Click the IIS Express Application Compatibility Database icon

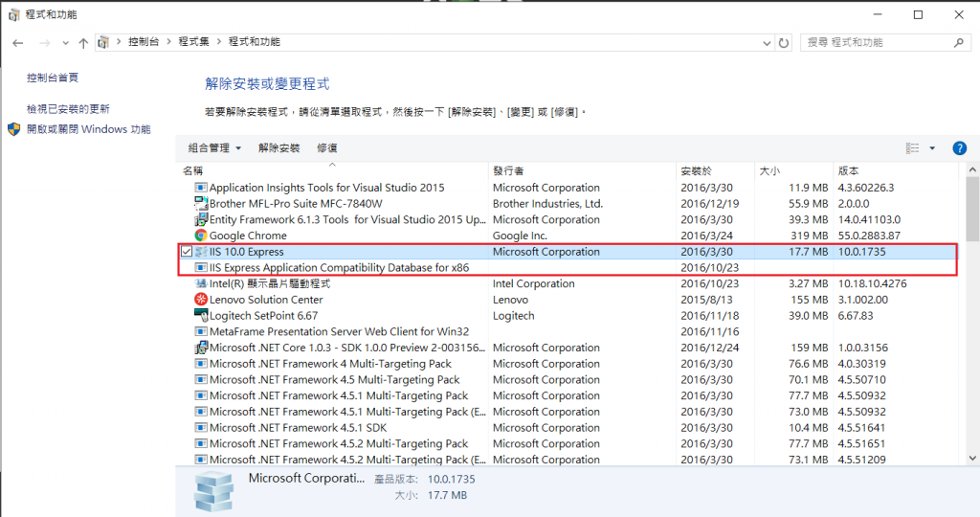[201, 267]
